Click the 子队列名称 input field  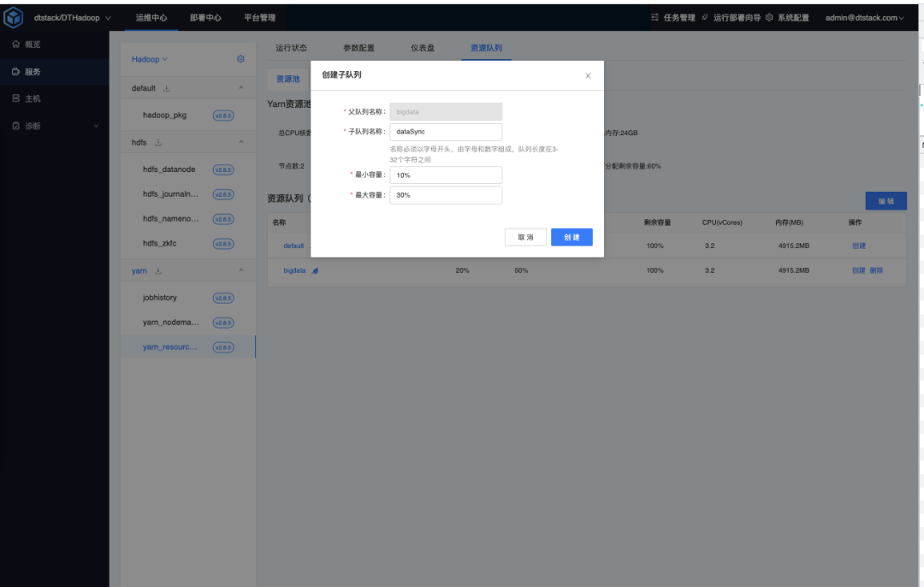pos(446,132)
